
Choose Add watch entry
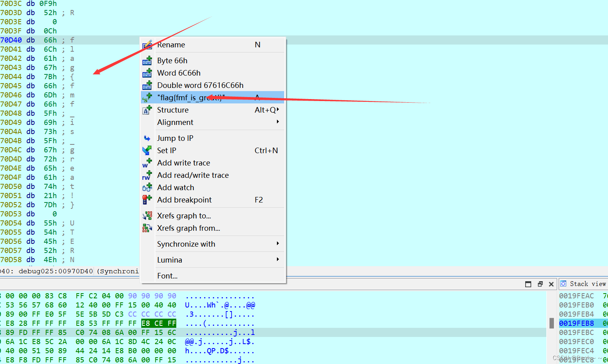click(x=213, y=187)
